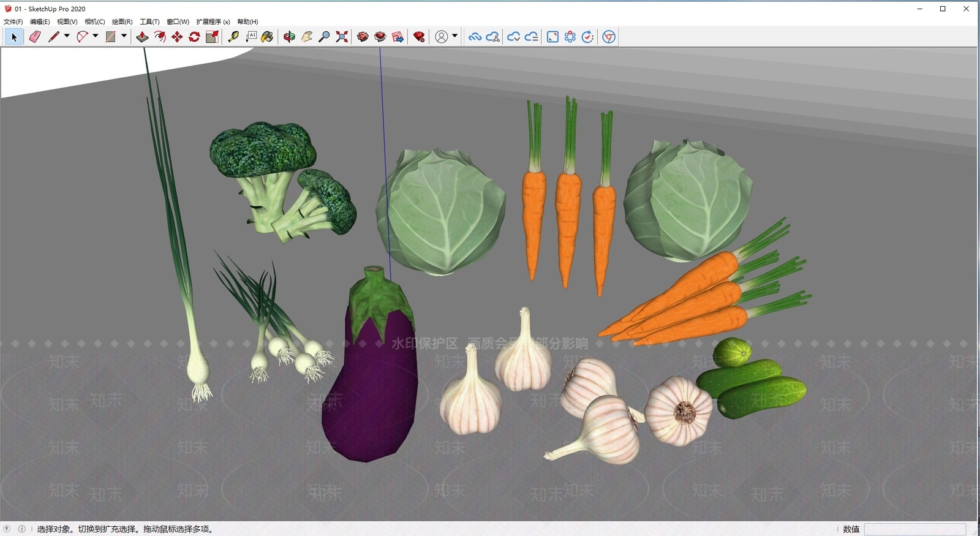Open 帮助(H) menu
The height and width of the screenshot is (536, 980).
click(247, 21)
